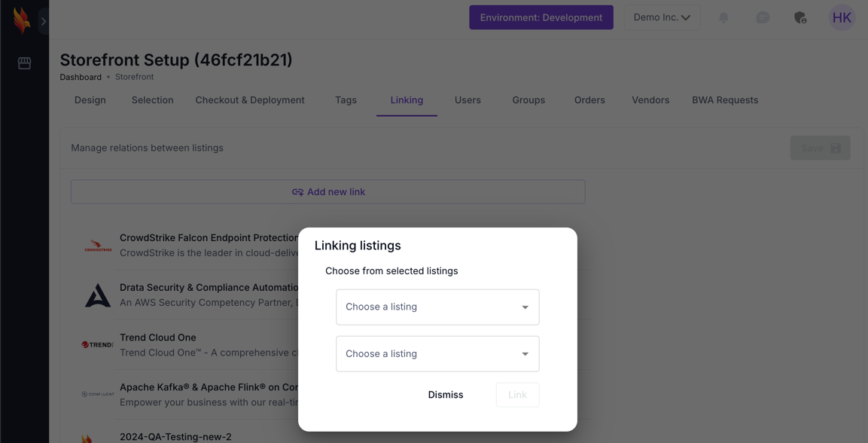Open the Checkout & Deployment tab
This screenshot has height=443, width=868.
coord(250,100)
